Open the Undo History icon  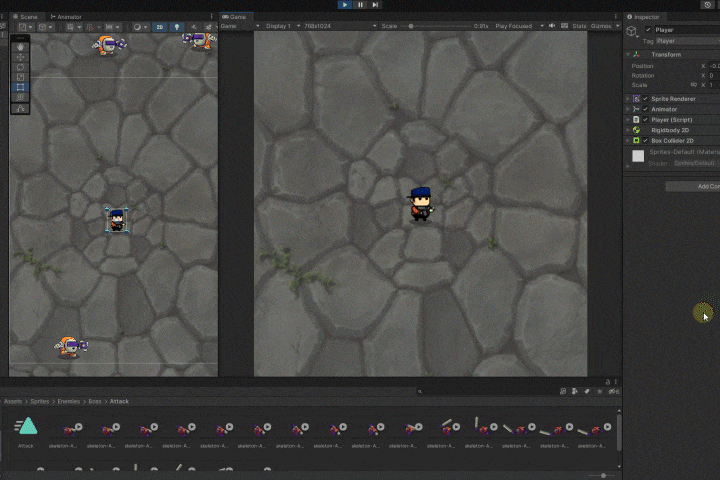(x=708, y=5)
